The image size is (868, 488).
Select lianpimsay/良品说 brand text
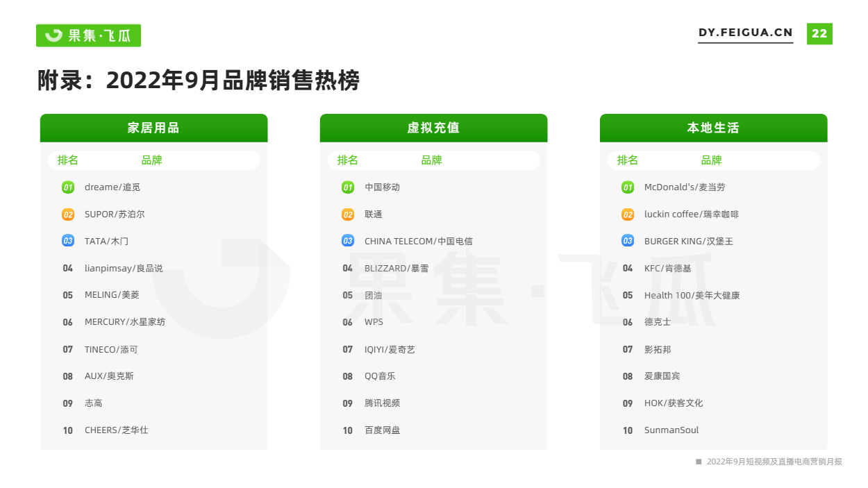[x=124, y=268]
